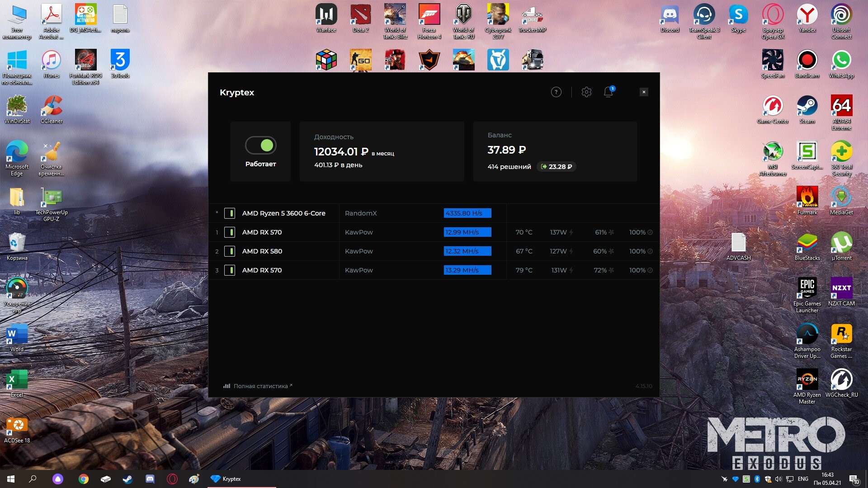Open Windows Start menu
Screen dimensions: 868x488
point(11,479)
